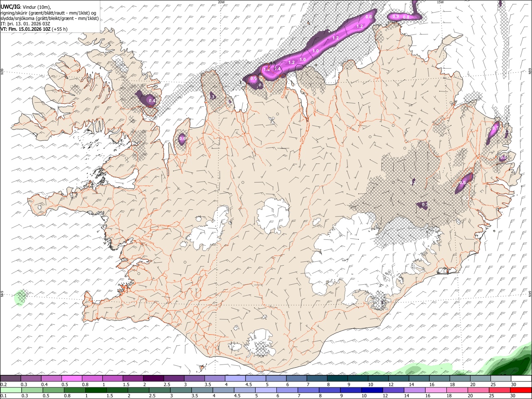Click the white 30 swatch in upper legend row

(x=521, y=378)
